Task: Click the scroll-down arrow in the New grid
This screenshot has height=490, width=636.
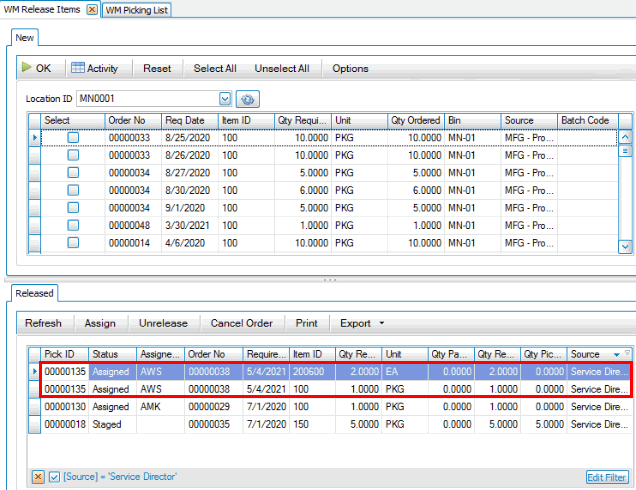Action: [626, 246]
